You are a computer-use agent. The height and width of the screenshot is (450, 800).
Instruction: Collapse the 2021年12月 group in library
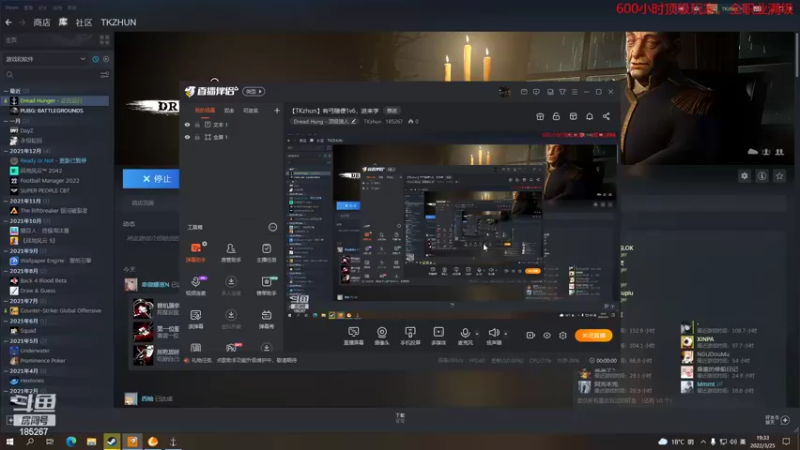pyautogui.click(x=6, y=151)
